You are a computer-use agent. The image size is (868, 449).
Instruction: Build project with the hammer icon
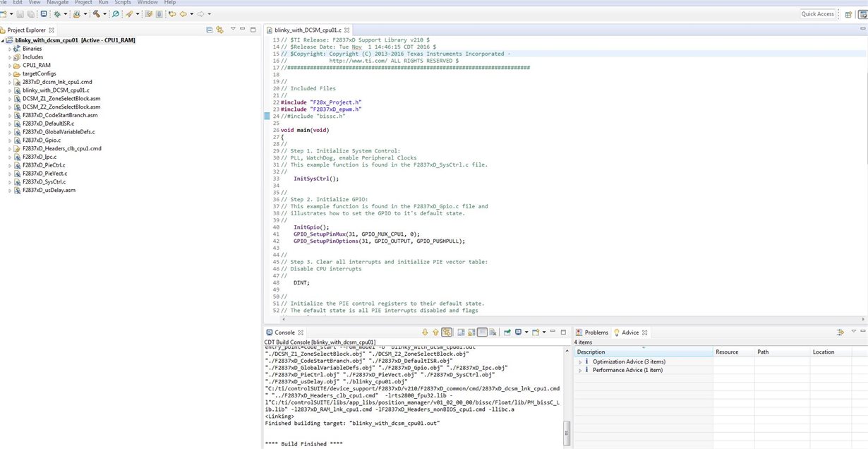(x=96, y=14)
